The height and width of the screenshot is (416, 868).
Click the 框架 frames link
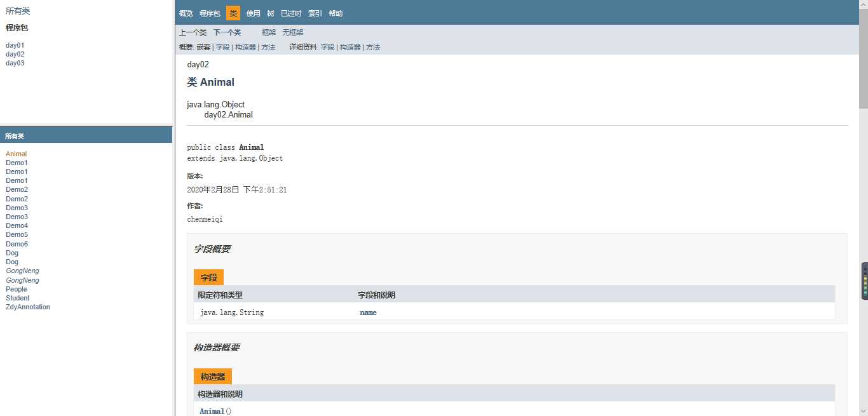[269, 32]
